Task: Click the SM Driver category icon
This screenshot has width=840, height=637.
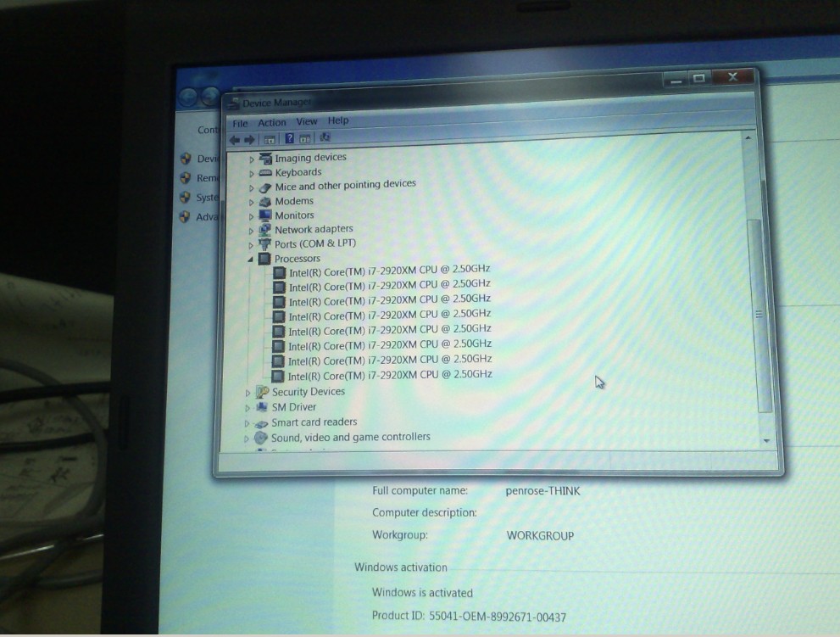Action: 261,407
